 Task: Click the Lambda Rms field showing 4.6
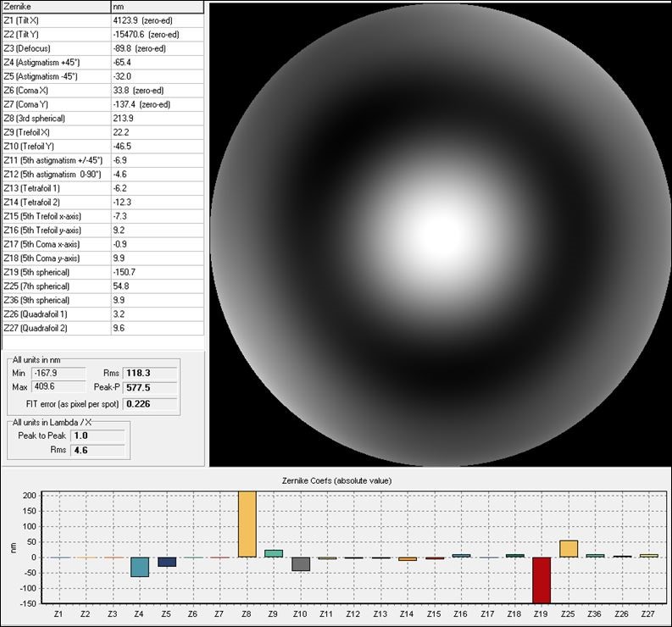(97, 451)
